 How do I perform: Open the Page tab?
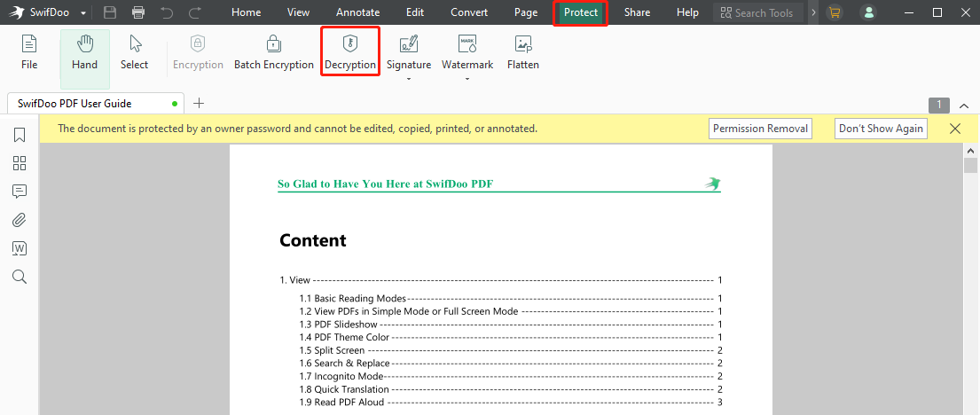coord(526,12)
